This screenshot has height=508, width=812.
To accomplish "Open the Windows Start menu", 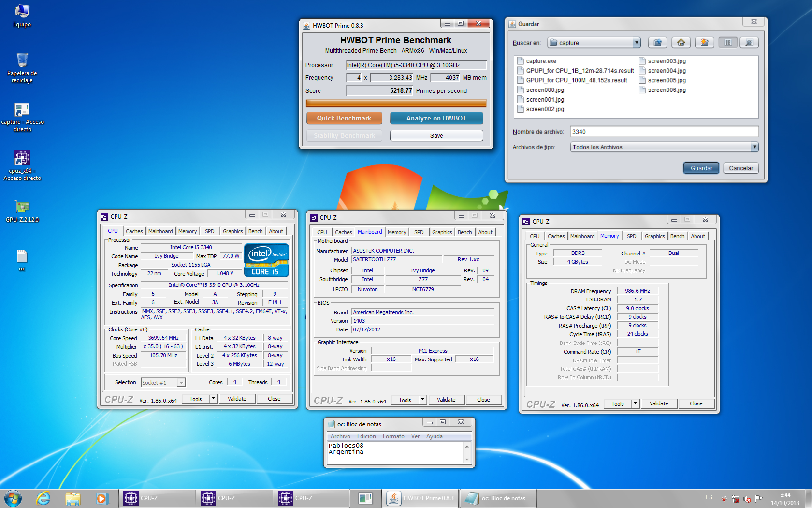I will point(13,498).
